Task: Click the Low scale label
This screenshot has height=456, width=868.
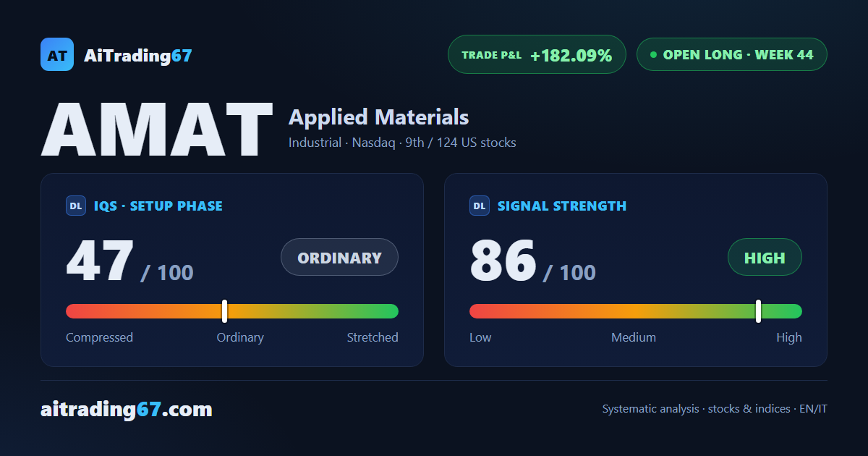Action: [480, 337]
